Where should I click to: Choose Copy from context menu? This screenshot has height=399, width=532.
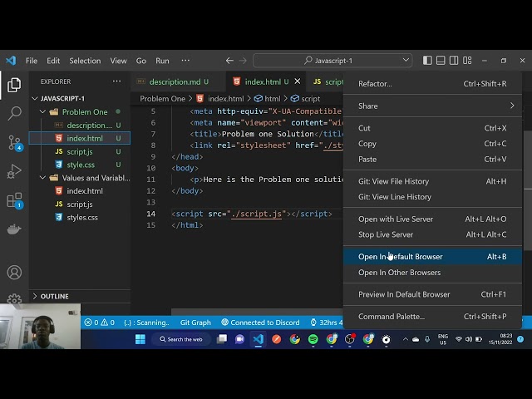432,144
